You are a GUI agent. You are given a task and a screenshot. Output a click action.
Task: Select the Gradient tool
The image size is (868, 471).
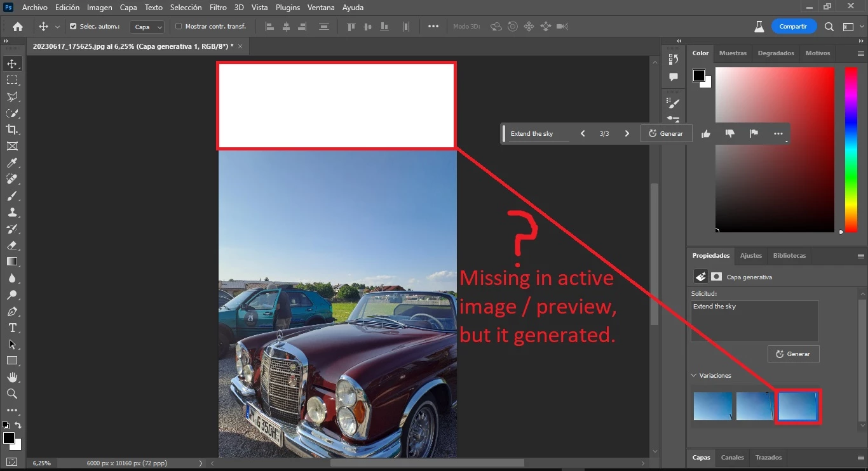pos(12,262)
